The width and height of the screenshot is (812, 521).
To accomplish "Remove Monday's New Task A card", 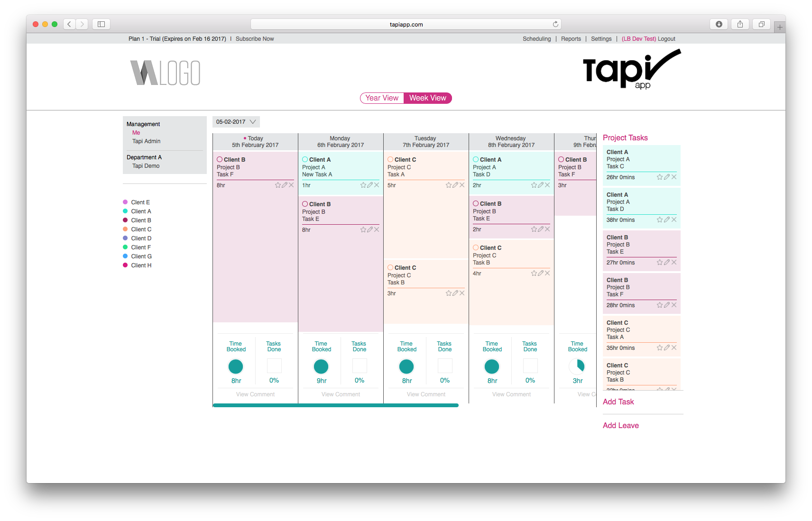I will (x=377, y=185).
